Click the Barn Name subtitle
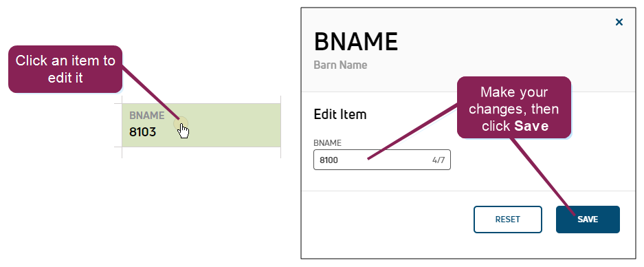Viewport: 644px width, 267px height. (x=340, y=65)
